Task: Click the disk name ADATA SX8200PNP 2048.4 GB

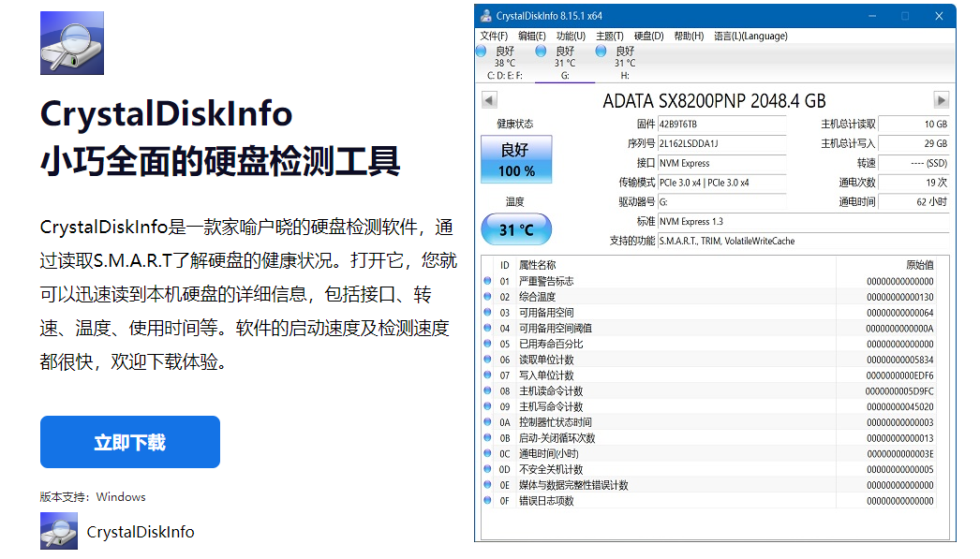Action: tap(714, 100)
